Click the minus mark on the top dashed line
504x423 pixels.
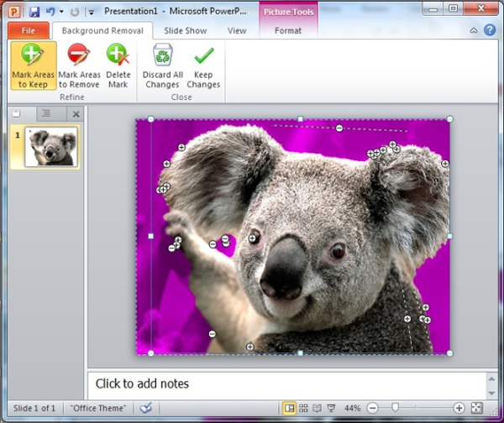tap(339, 128)
